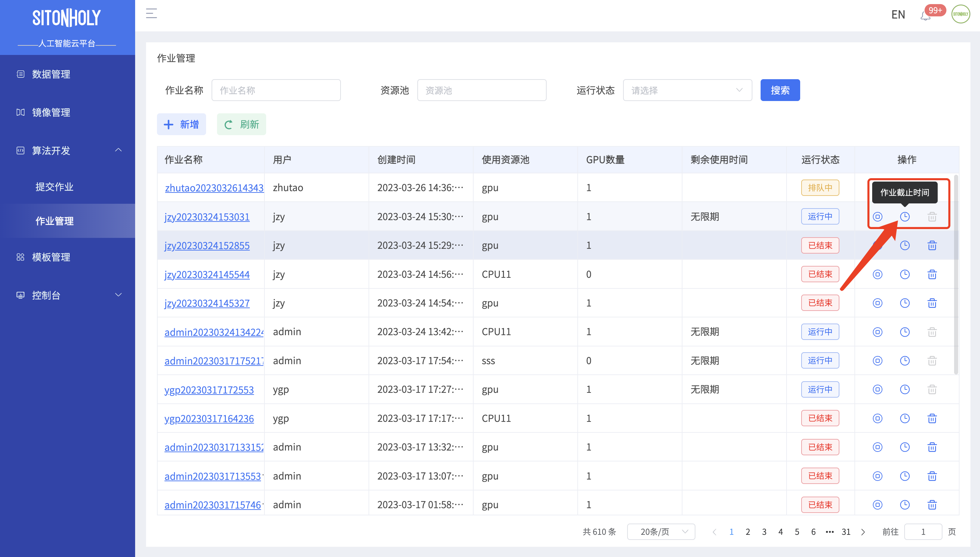Stop job jzy20230324145544
The height and width of the screenshot is (557, 980).
point(878,274)
